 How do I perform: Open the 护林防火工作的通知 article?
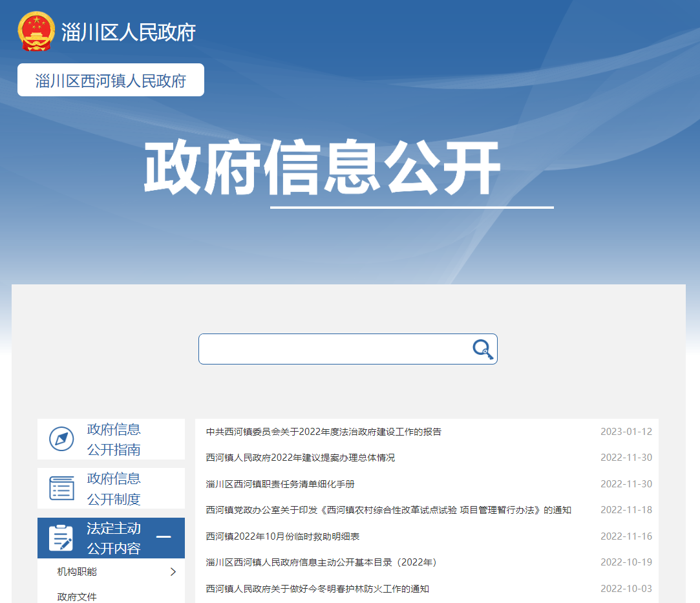point(317,589)
